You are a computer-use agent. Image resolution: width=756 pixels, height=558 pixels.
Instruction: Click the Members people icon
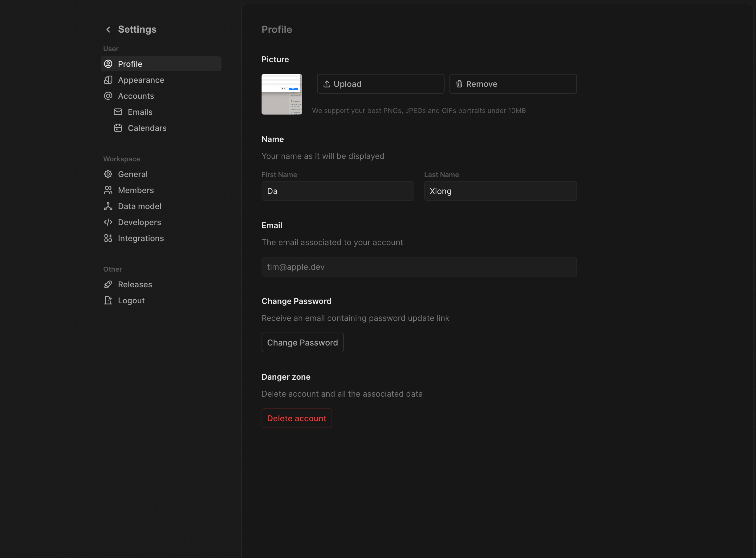point(108,190)
